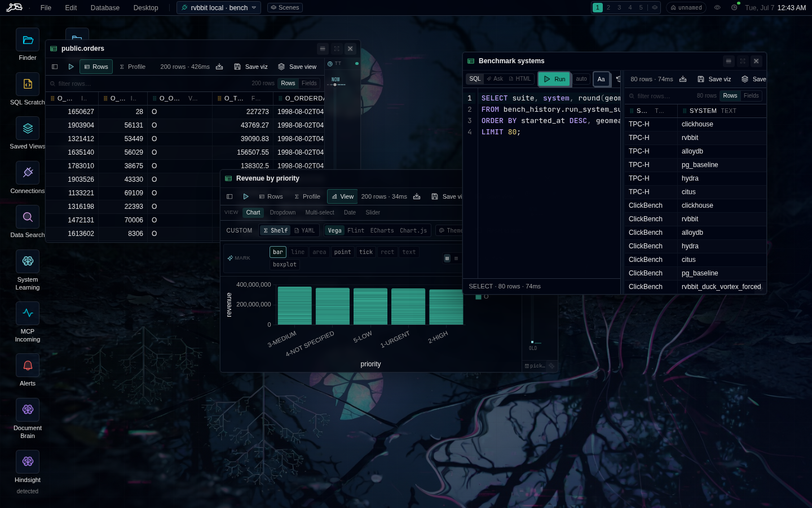
Task: Click the MARK sparkle icon in the chart shelf
Action: tap(230, 258)
